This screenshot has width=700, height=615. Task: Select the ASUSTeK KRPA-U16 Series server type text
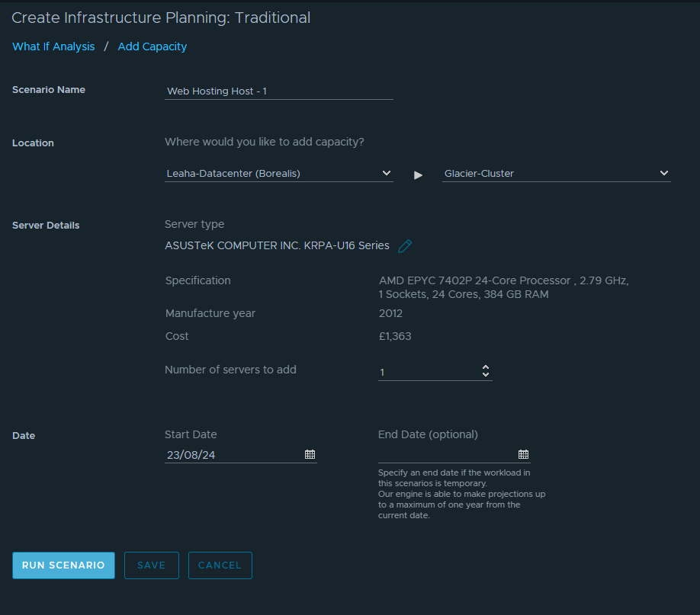277,245
